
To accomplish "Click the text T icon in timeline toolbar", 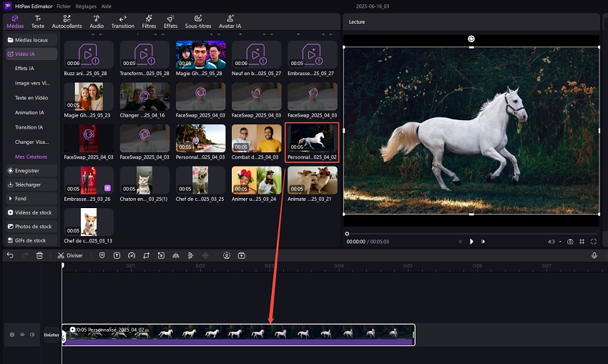I will pos(117,255).
